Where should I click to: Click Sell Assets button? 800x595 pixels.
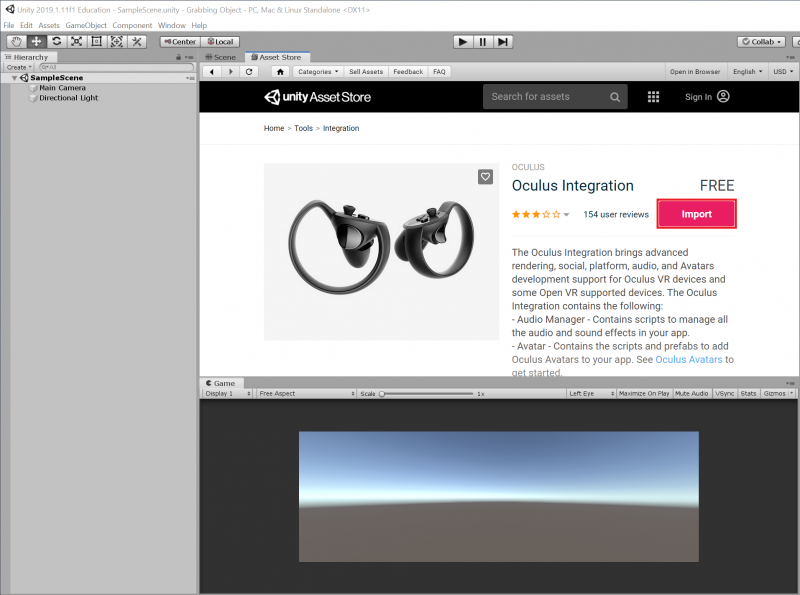[366, 72]
